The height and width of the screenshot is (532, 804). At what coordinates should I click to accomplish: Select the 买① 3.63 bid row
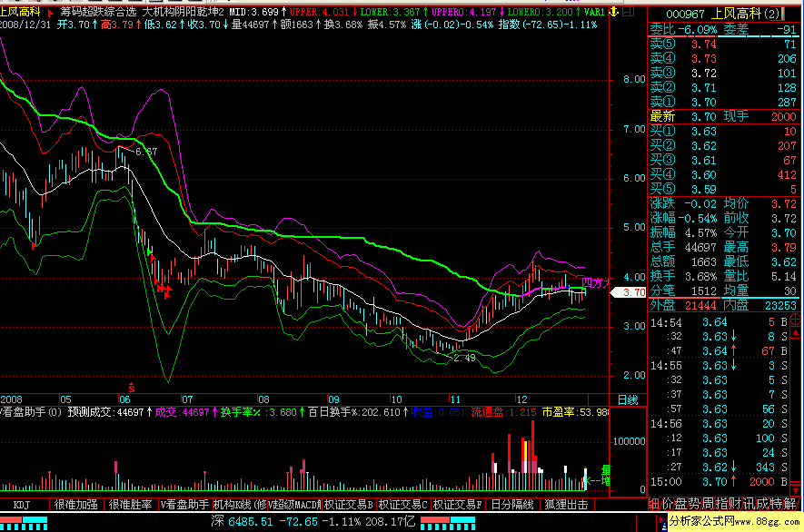(x=723, y=132)
